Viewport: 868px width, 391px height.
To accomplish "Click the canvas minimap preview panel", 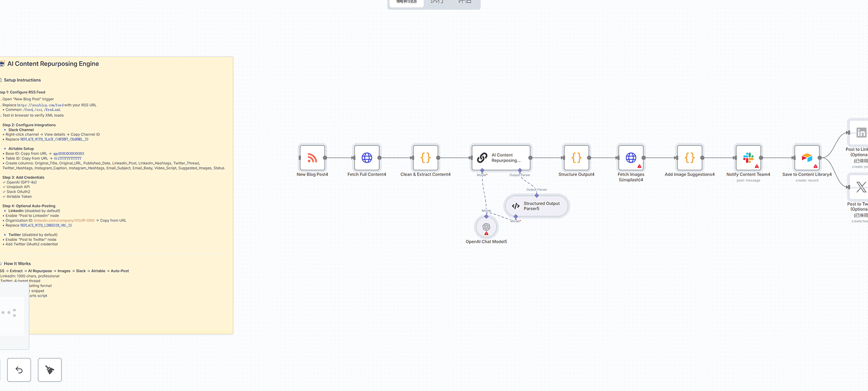I will [x=13, y=315].
